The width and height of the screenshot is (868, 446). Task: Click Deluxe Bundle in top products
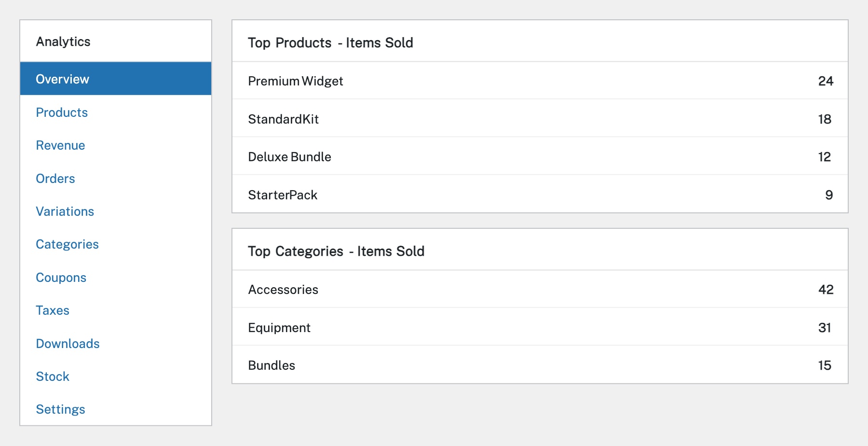[x=289, y=157]
